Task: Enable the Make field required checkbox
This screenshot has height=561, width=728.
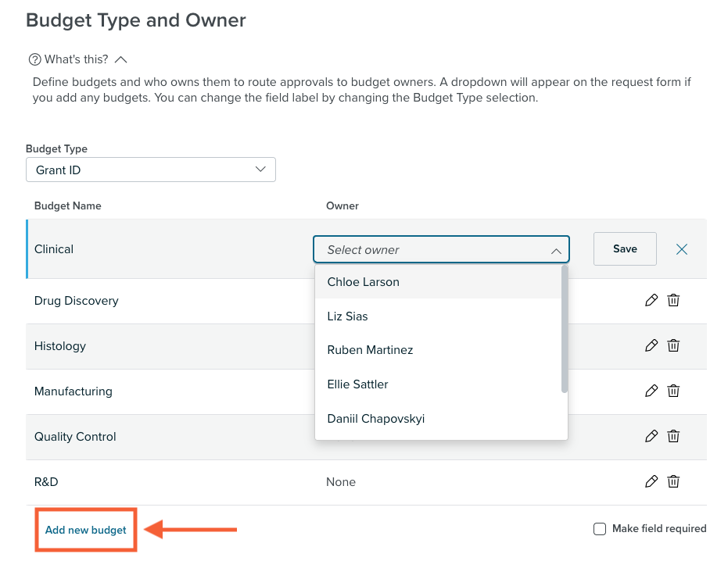Action: (600, 529)
